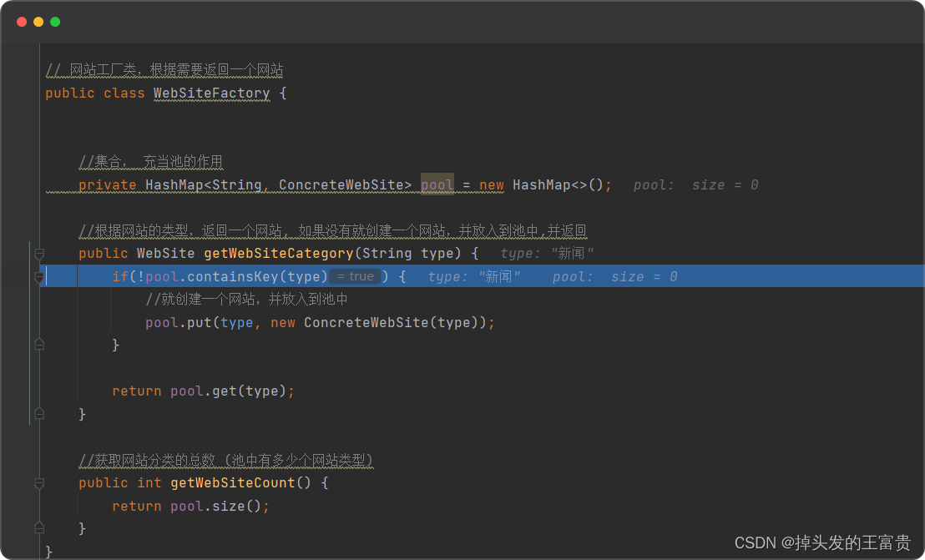Image resolution: width=925 pixels, height=560 pixels.
Task: Click the highlighted 'pool' field declaration
Action: (x=437, y=185)
